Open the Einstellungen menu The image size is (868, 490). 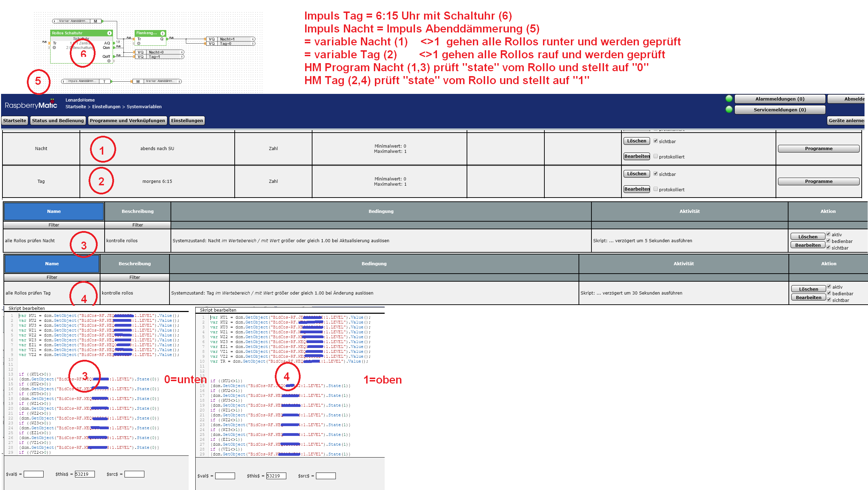(187, 120)
